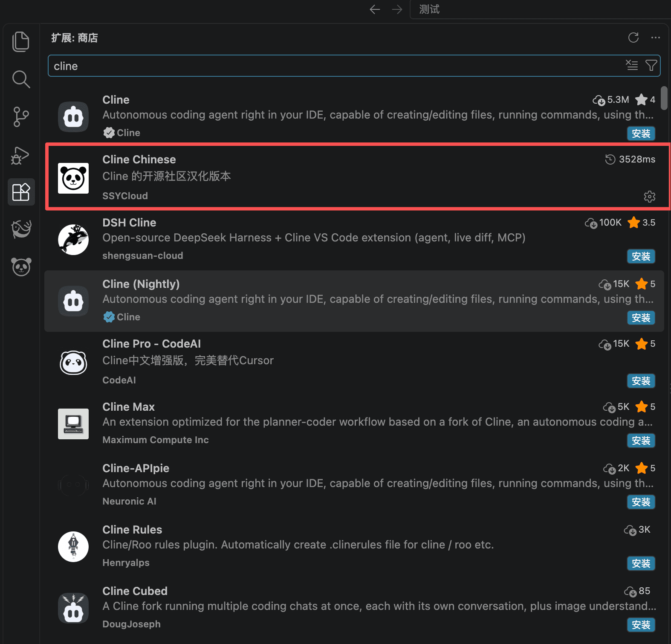671x644 pixels.
Task: Click the Cline Rules rocket logo
Action: pos(73,547)
